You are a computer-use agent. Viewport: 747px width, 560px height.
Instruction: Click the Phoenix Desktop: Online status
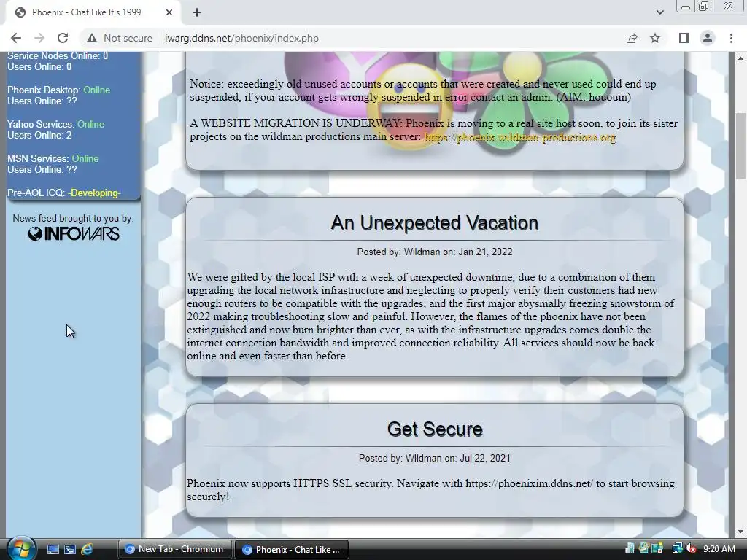[58, 90]
